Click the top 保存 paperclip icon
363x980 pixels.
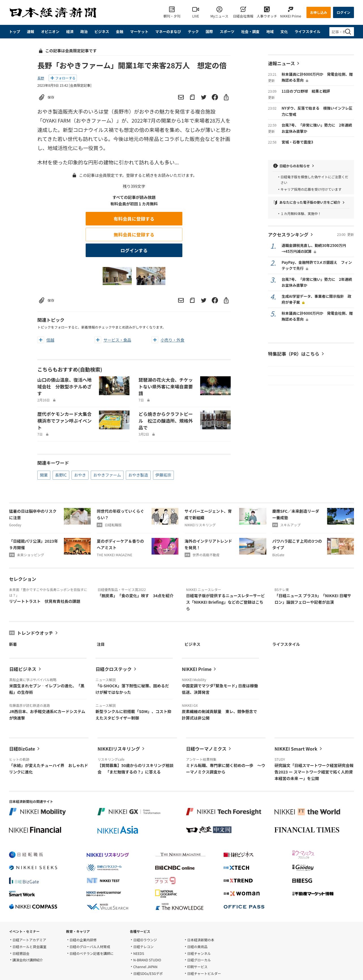pyautogui.click(x=42, y=97)
